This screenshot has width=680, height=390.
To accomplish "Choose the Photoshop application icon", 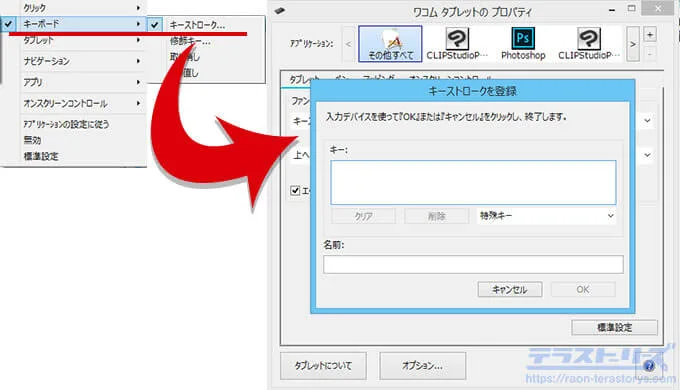I will point(523,44).
